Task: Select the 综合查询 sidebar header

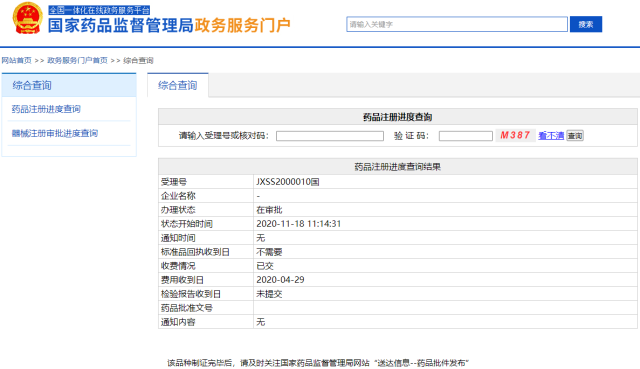Action: [69, 85]
